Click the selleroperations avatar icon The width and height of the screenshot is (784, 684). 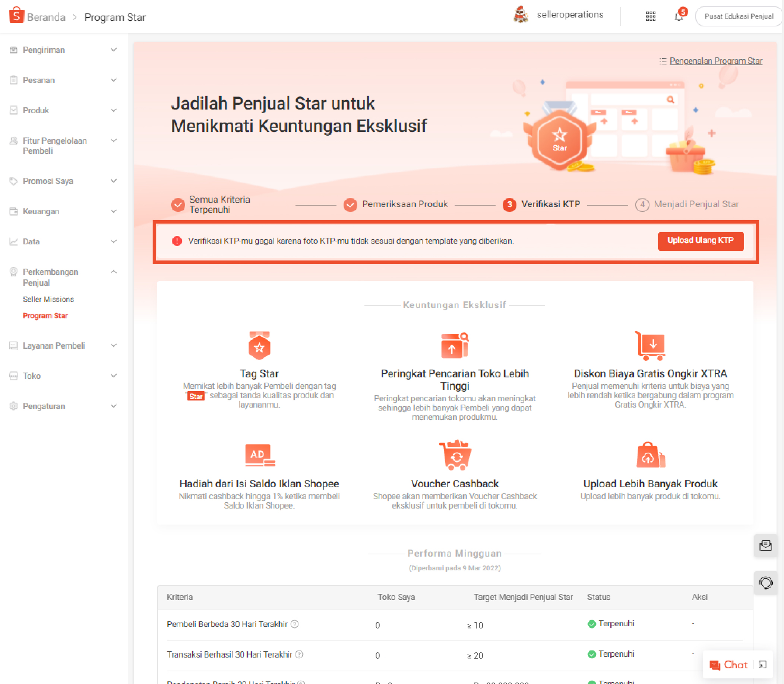pos(521,15)
